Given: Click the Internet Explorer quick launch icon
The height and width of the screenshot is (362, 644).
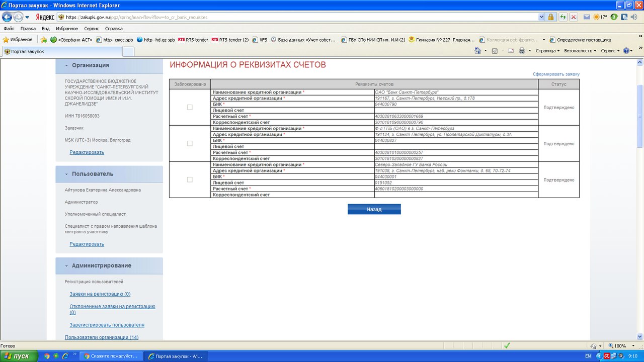Looking at the screenshot, I should point(65,356).
